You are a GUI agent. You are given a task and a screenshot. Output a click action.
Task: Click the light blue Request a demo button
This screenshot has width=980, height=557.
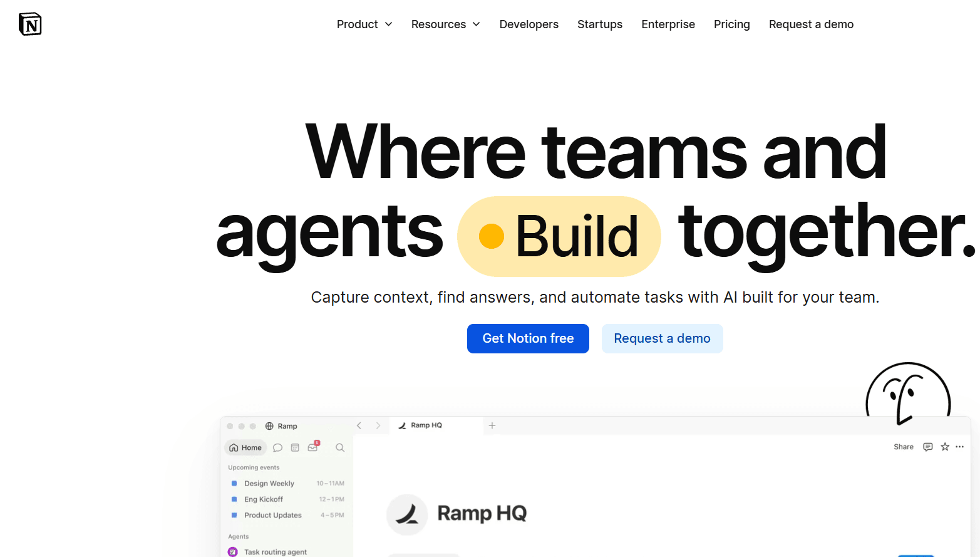click(662, 338)
